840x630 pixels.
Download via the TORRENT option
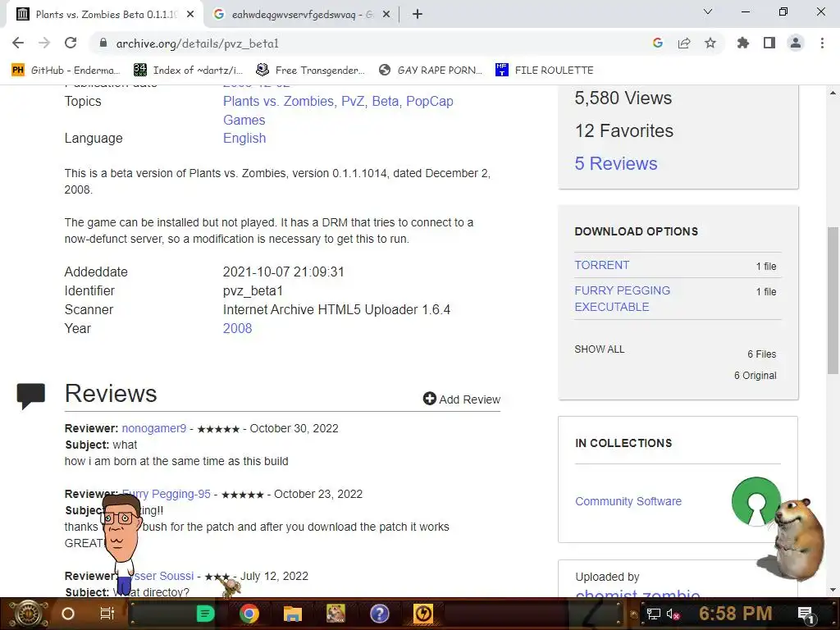pos(601,265)
